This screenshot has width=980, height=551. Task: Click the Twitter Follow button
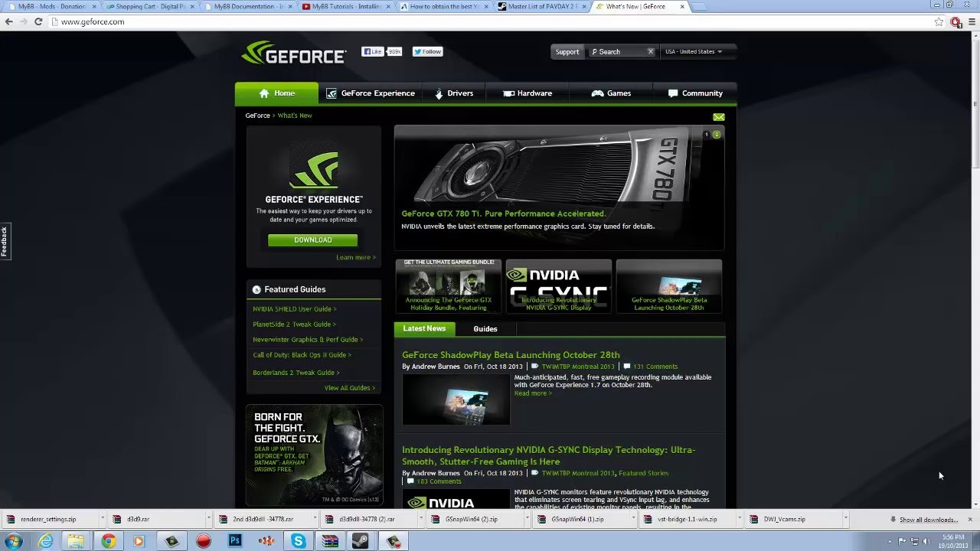point(428,51)
